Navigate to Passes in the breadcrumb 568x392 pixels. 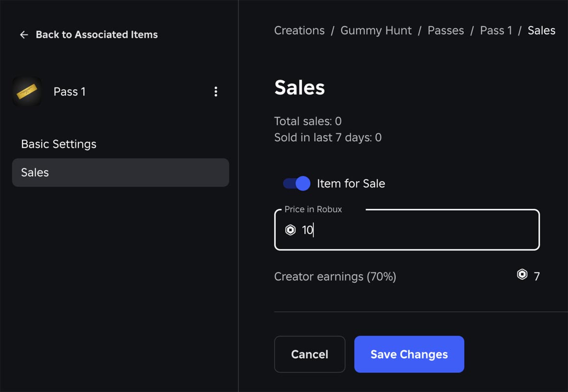click(x=445, y=30)
